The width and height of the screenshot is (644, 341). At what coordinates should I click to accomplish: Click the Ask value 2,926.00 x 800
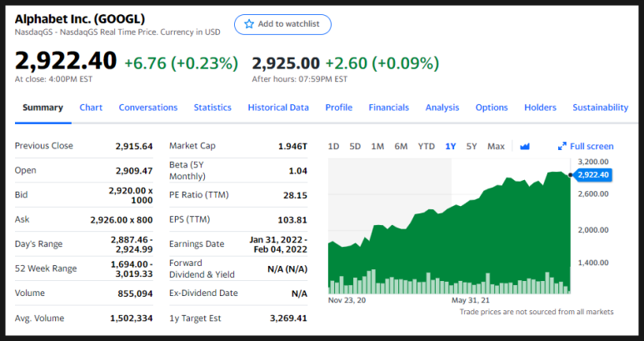point(122,220)
